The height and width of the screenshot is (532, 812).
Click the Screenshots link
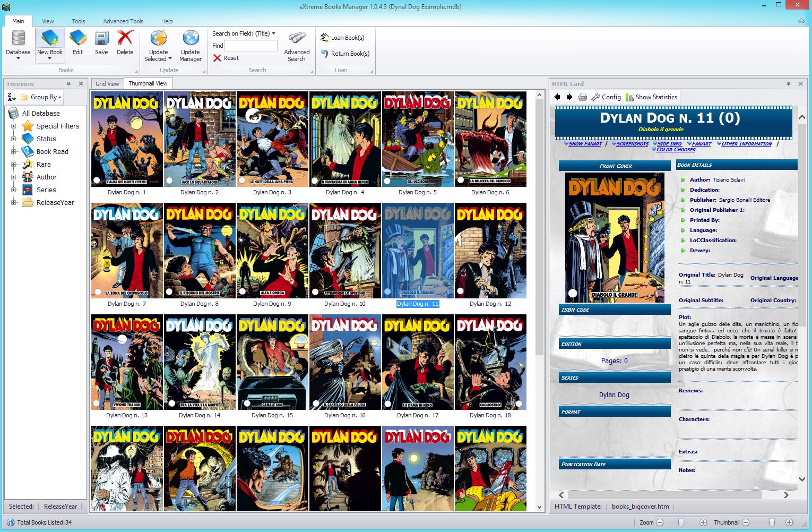(632, 144)
